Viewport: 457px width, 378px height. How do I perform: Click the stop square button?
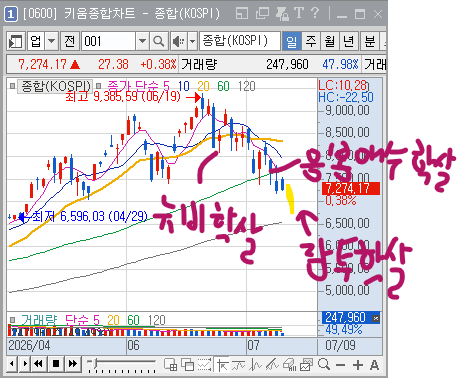tap(56, 364)
